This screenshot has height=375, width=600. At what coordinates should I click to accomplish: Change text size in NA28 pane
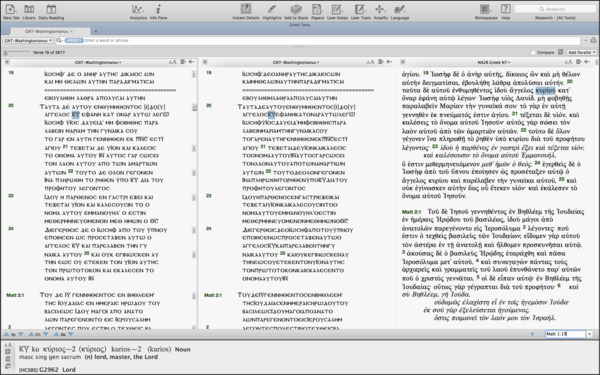coord(568,62)
